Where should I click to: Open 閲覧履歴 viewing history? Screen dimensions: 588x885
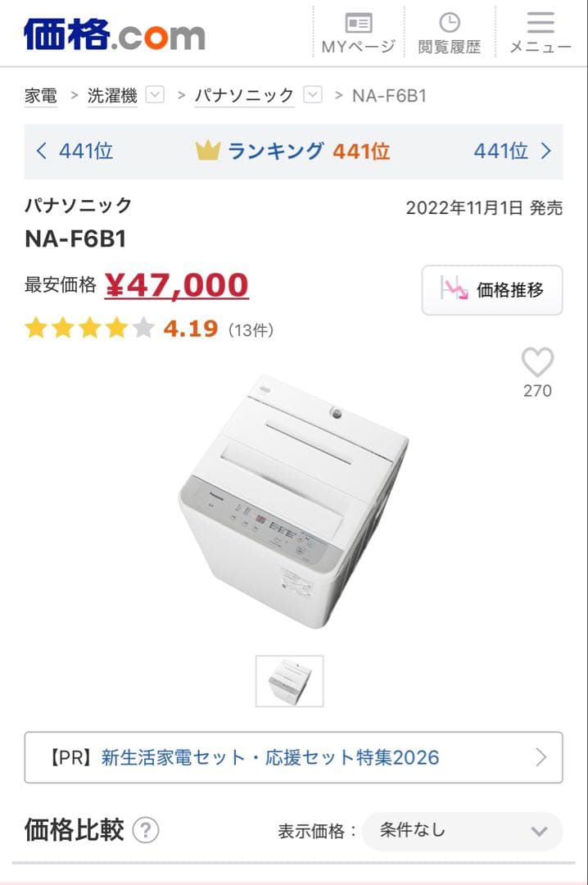450,33
